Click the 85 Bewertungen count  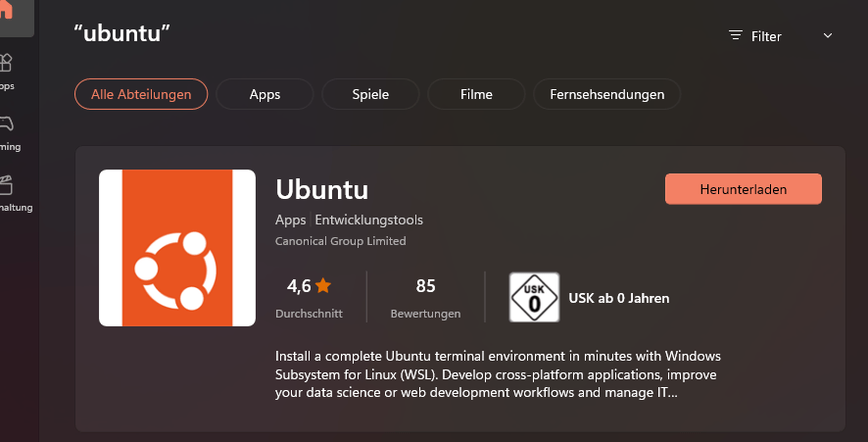click(425, 286)
